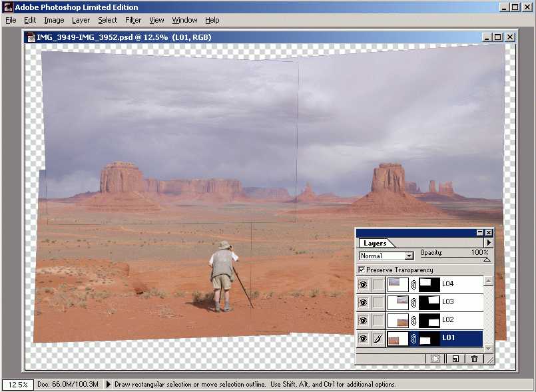Click the Opacity 100% value
This screenshot has height=392, width=536.
tap(479, 252)
